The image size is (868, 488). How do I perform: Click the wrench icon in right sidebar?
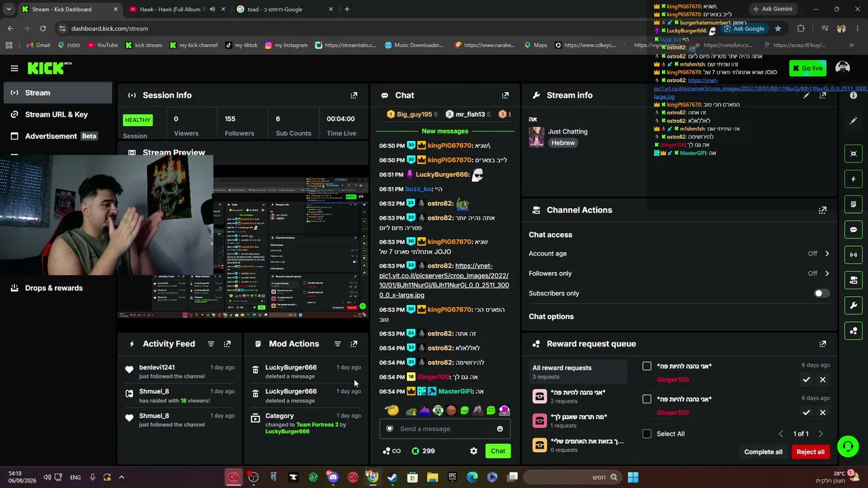pyautogui.click(x=853, y=306)
